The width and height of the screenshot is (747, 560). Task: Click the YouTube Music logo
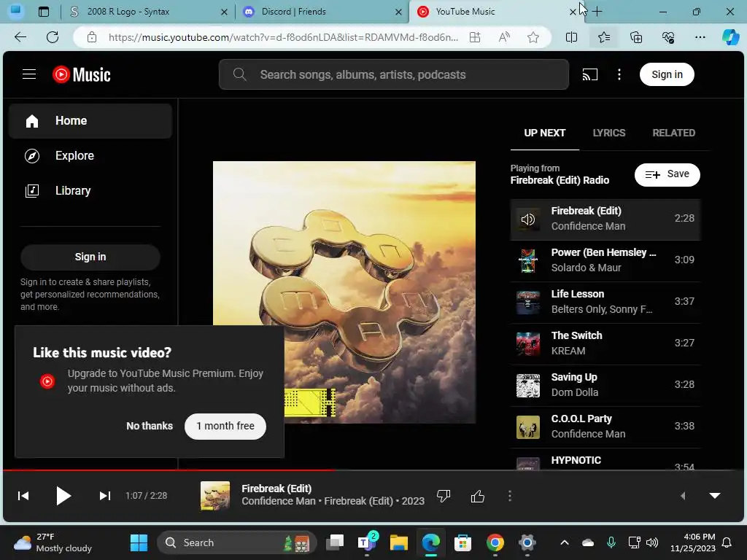(x=82, y=74)
